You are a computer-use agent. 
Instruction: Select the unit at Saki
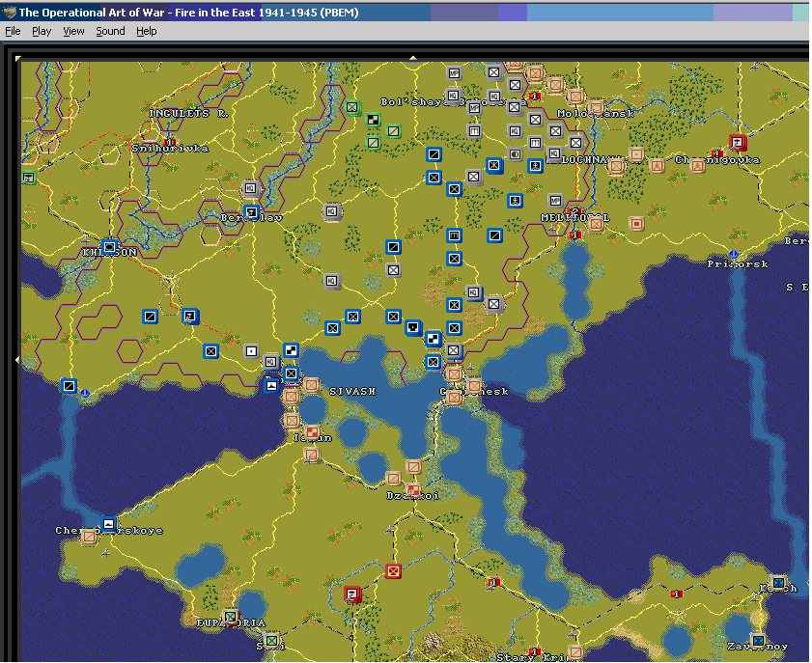[x=271, y=641]
